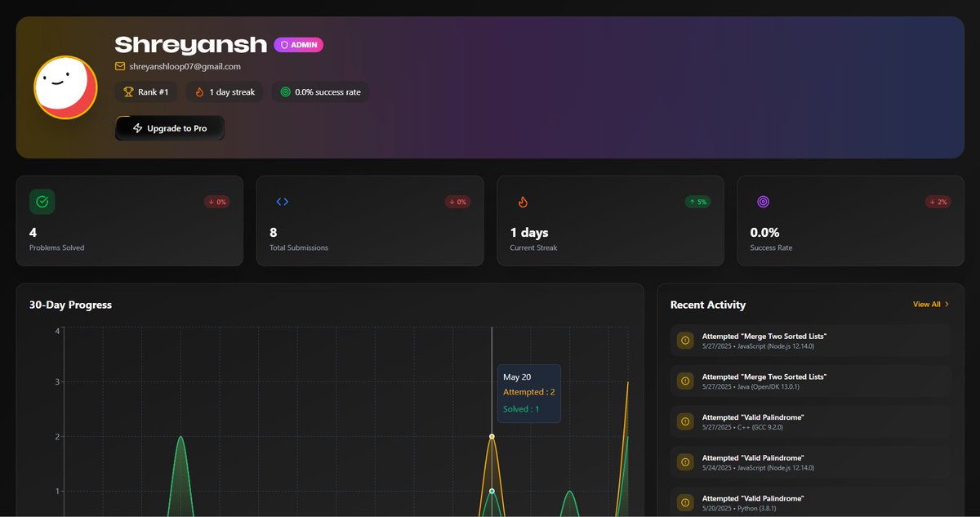The width and height of the screenshot is (980, 517).
Task: Click the chevron arrow beside View All
Action: [947, 305]
